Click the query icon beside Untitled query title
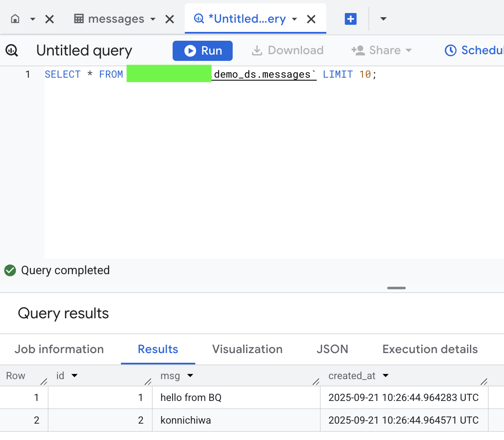 tap(12, 51)
